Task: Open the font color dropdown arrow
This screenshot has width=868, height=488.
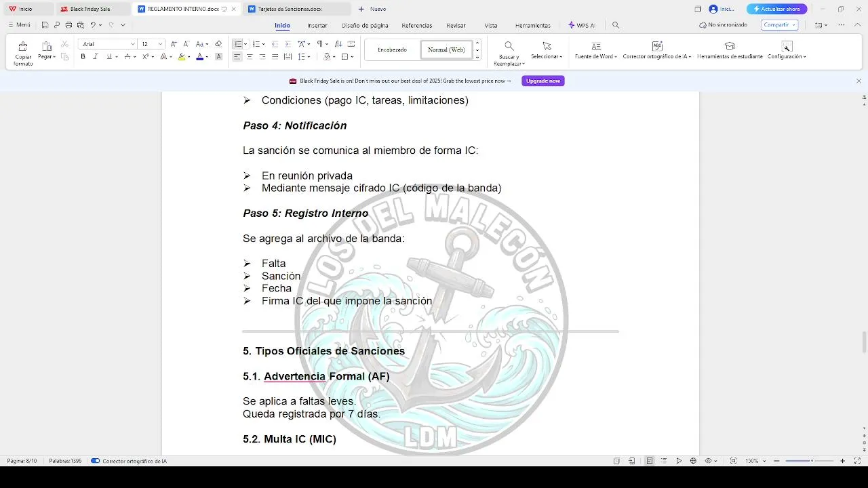Action: [207, 57]
